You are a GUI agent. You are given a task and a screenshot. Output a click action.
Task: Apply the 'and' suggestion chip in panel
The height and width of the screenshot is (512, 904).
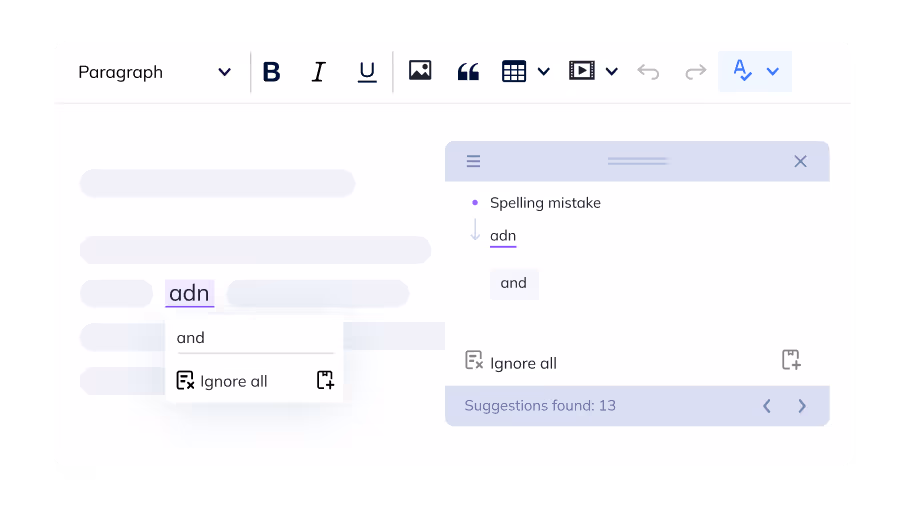point(514,283)
